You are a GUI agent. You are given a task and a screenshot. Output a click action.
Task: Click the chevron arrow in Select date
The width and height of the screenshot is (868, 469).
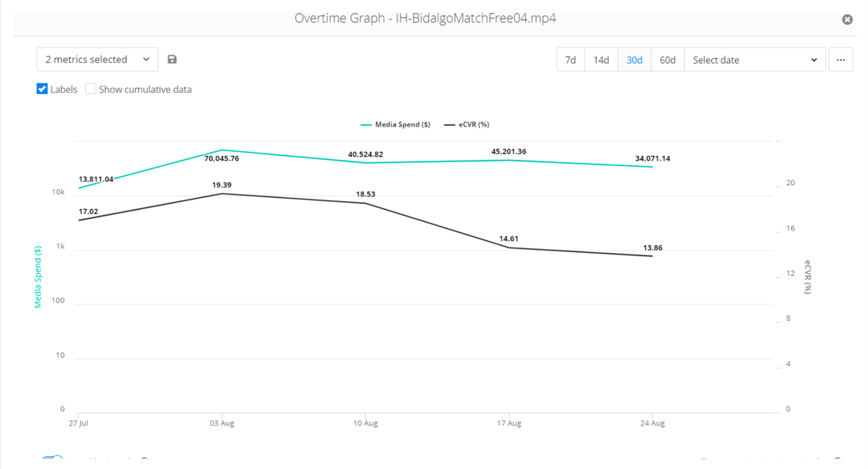click(814, 60)
